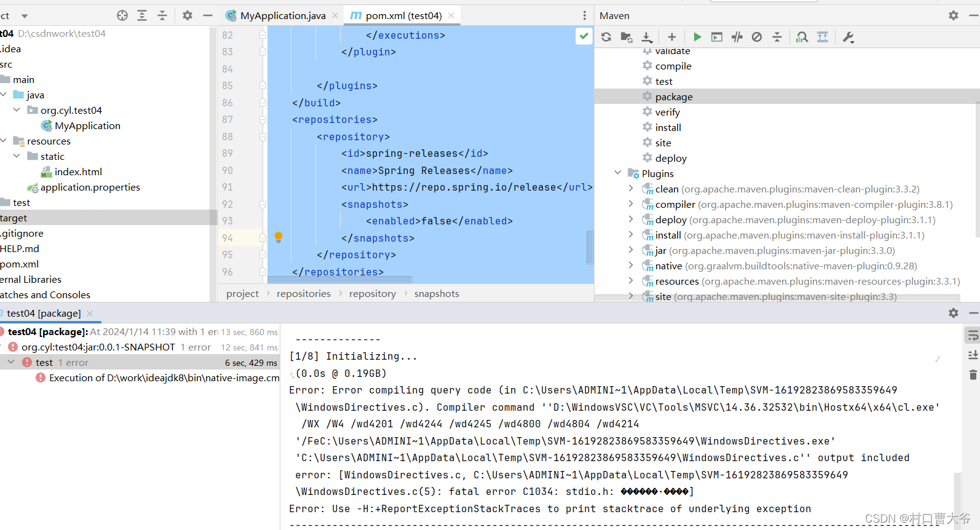Image resolution: width=980 pixels, height=530 pixels.
Task: Collapse org.cyl.test04 package
Action: (x=17, y=110)
